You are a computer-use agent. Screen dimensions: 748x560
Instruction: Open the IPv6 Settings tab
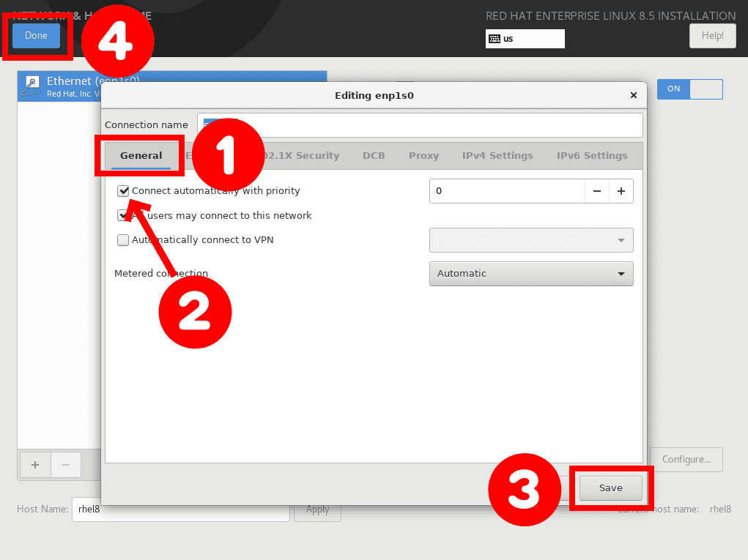[x=591, y=155]
